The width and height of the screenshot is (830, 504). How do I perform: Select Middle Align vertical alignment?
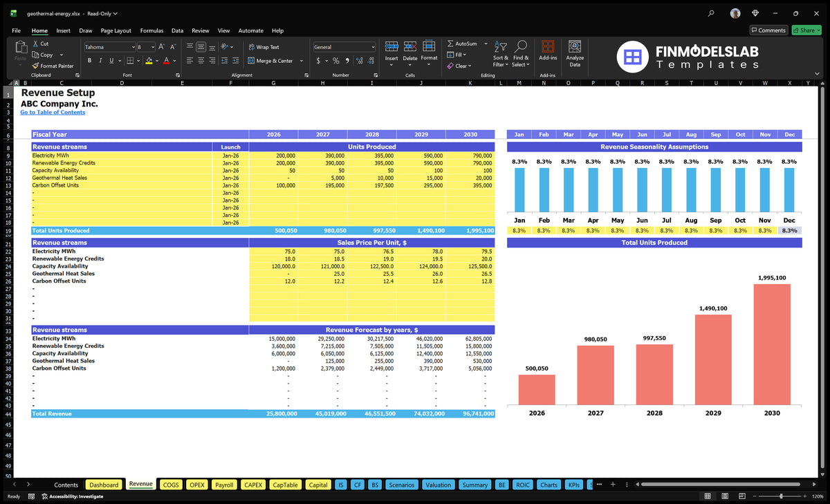point(201,47)
